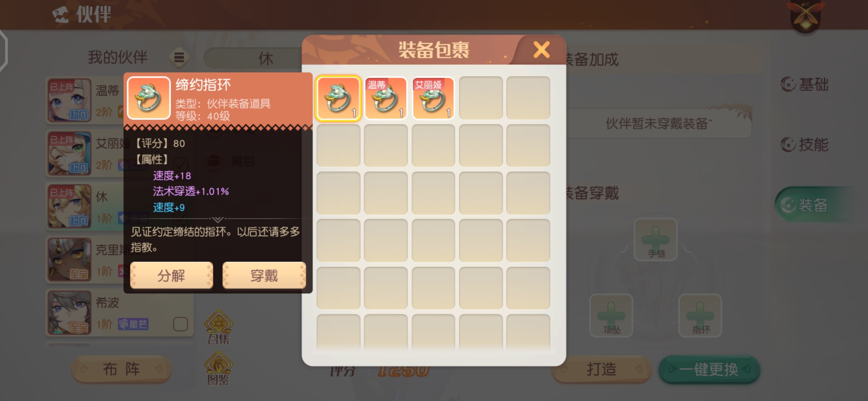Tick the checkbox next to 希波
Viewport: 868px width, 401px height.
pos(180,324)
